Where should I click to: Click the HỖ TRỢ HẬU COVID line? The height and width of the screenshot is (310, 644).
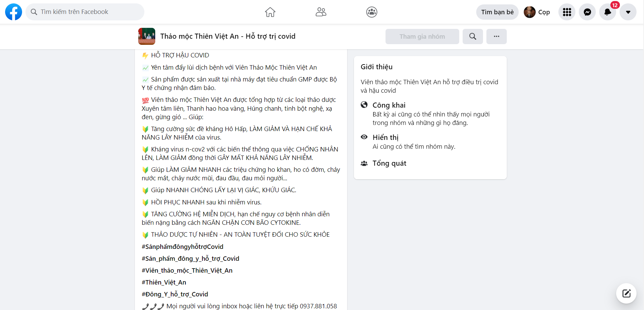coord(180,55)
